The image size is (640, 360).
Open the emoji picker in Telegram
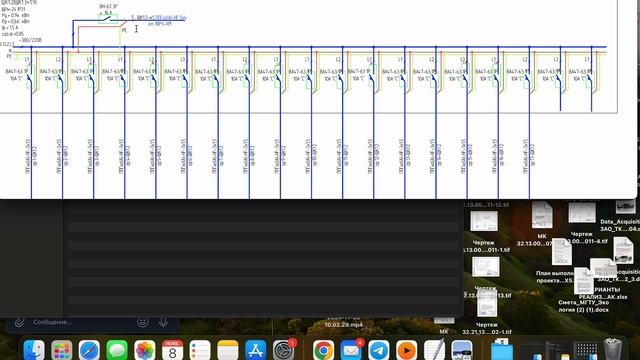click(142, 322)
